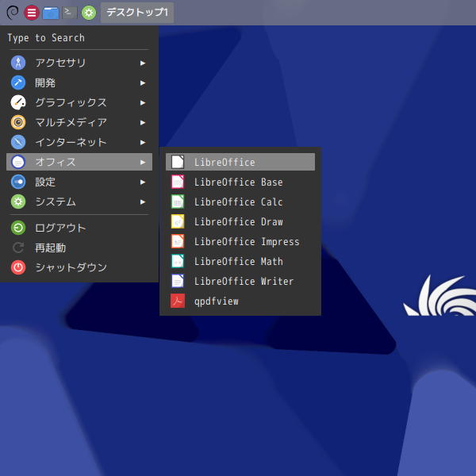Switch to デスクトップ1 workspace button
Image resolution: width=476 pixels, height=476 pixels.
[137, 13]
